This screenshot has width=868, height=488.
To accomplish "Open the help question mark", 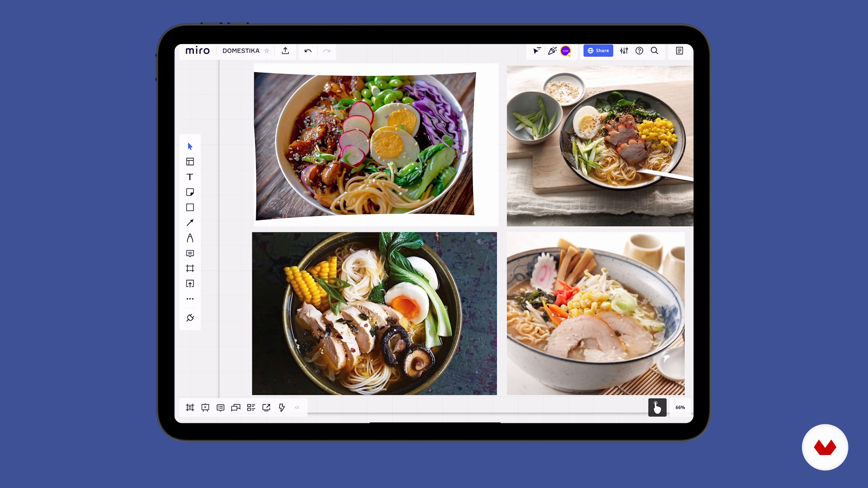I will (639, 51).
